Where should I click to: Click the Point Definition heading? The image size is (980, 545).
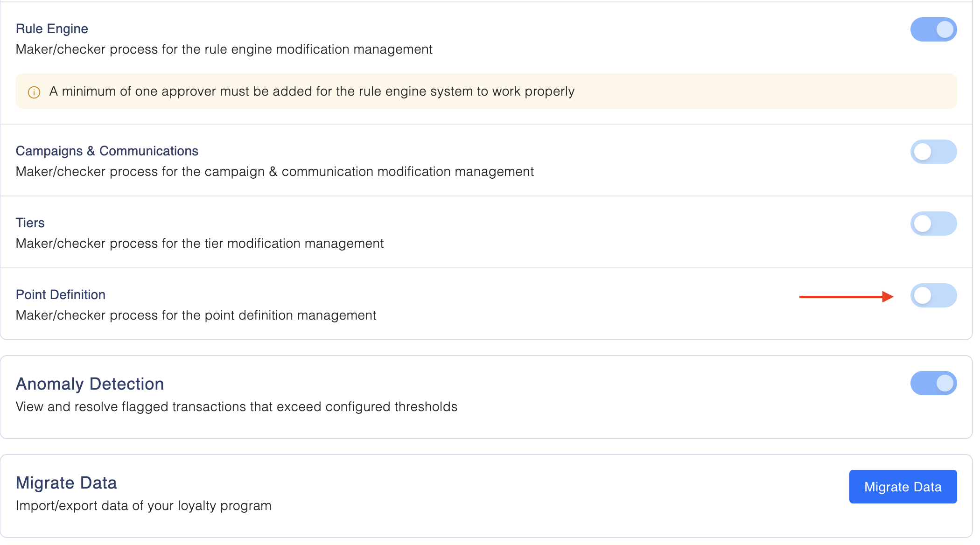(61, 295)
